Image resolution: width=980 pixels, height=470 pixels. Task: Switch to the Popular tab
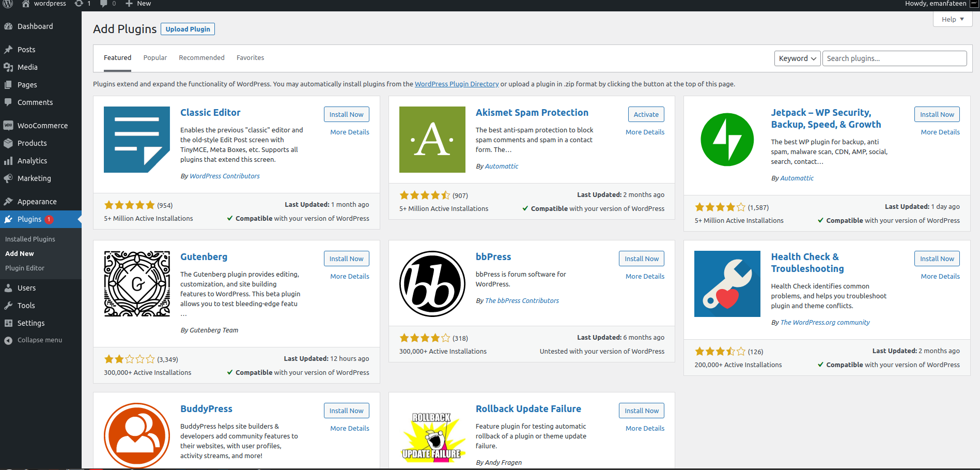click(x=155, y=58)
